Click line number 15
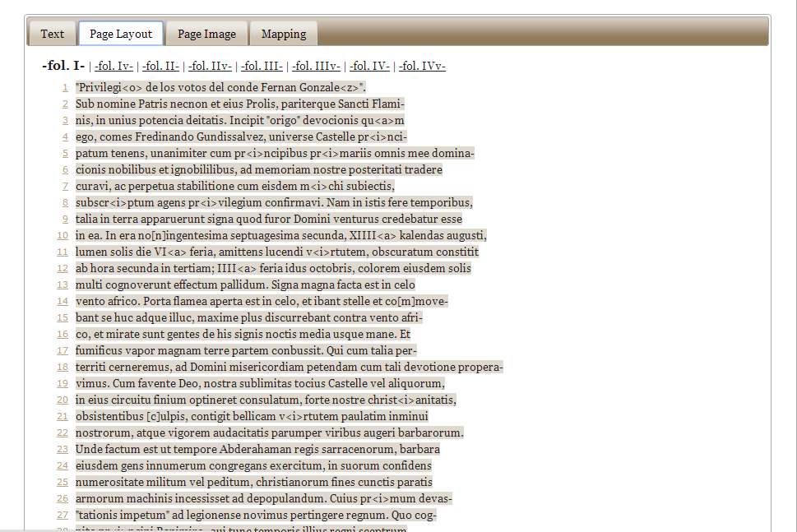The height and width of the screenshot is (532, 797). click(x=63, y=317)
